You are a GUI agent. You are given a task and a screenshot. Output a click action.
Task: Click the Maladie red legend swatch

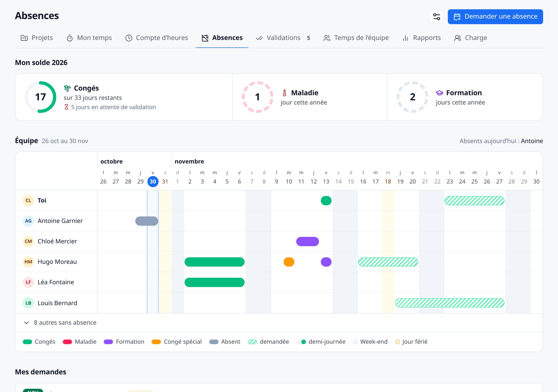pos(67,342)
